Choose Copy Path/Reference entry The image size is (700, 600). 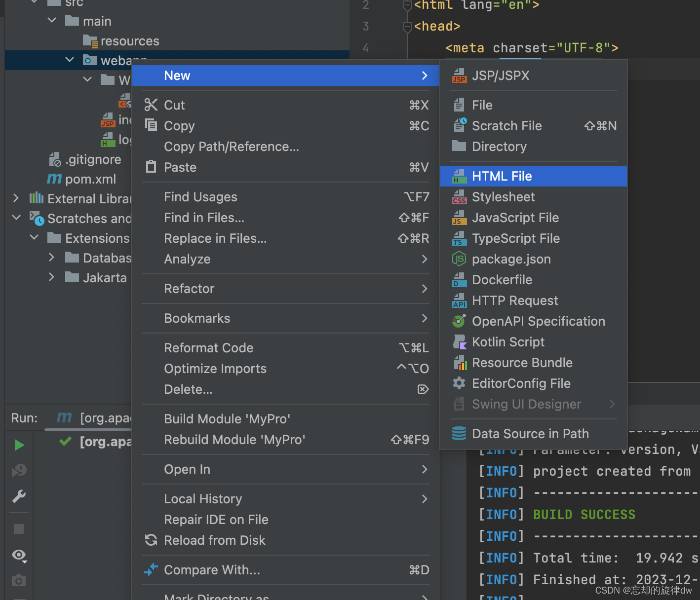(285, 147)
